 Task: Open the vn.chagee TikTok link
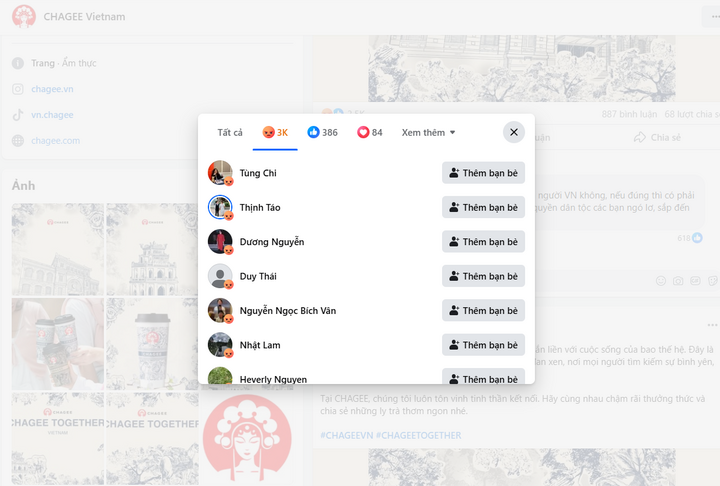coord(52,115)
